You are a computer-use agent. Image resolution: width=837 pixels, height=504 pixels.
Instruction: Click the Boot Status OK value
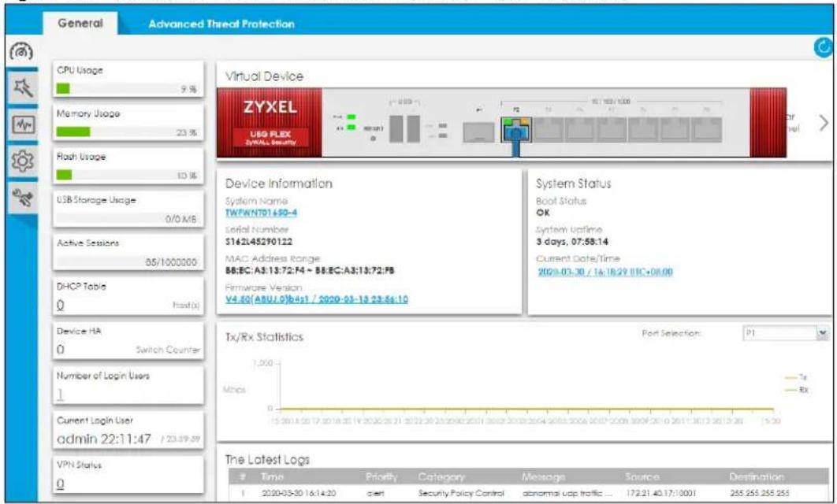coord(543,213)
